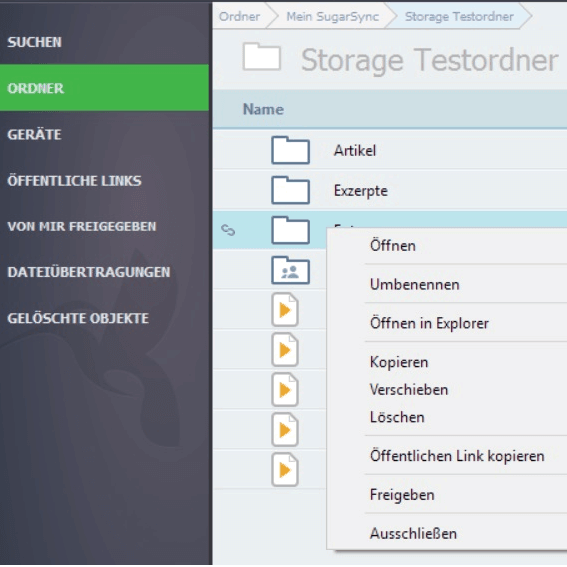Select Öffnen in Explorer menu entry
567x567 pixels.
[429, 323]
